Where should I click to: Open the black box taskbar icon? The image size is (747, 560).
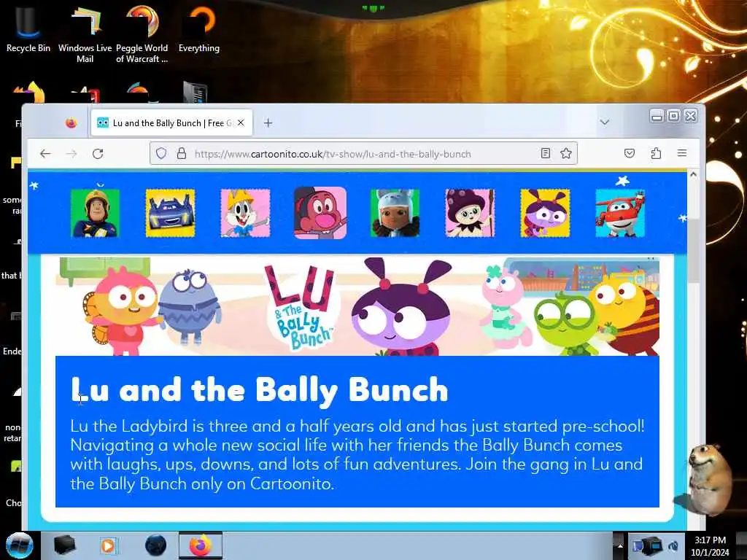(x=64, y=545)
